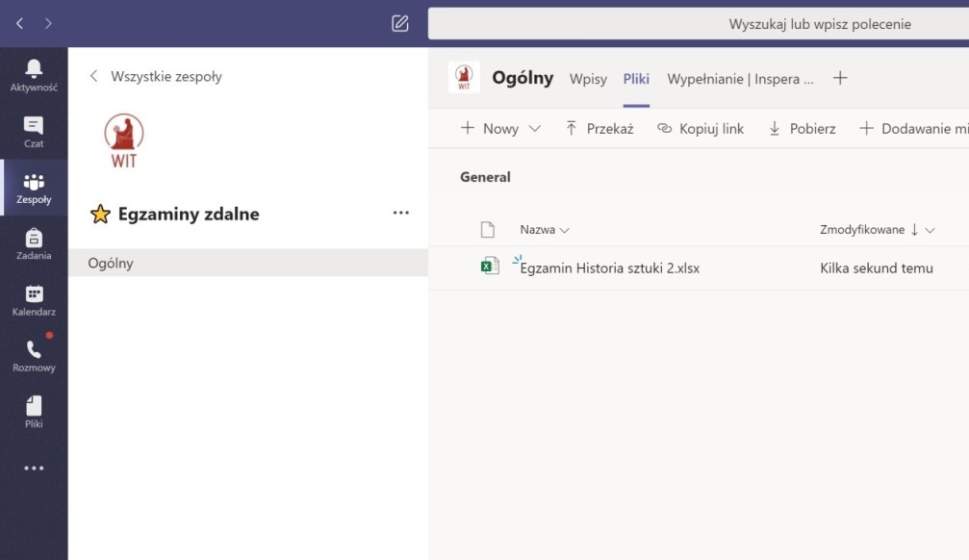Click the General folder breadcrumb
Image resolution: width=969 pixels, height=560 pixels.
[x=485, y=177]
